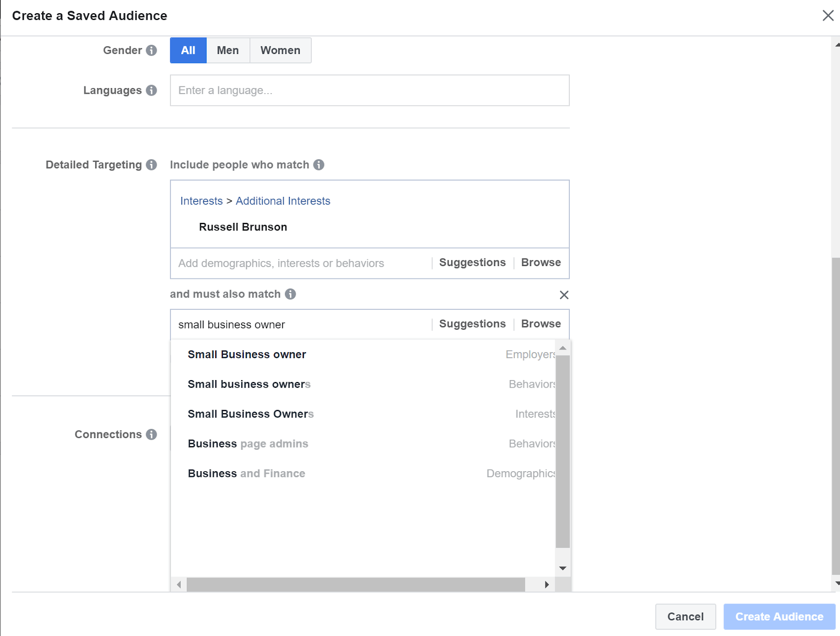
Task: Choose Small business owners first Behaviors suggestion
Action: (x=363, y=384)
